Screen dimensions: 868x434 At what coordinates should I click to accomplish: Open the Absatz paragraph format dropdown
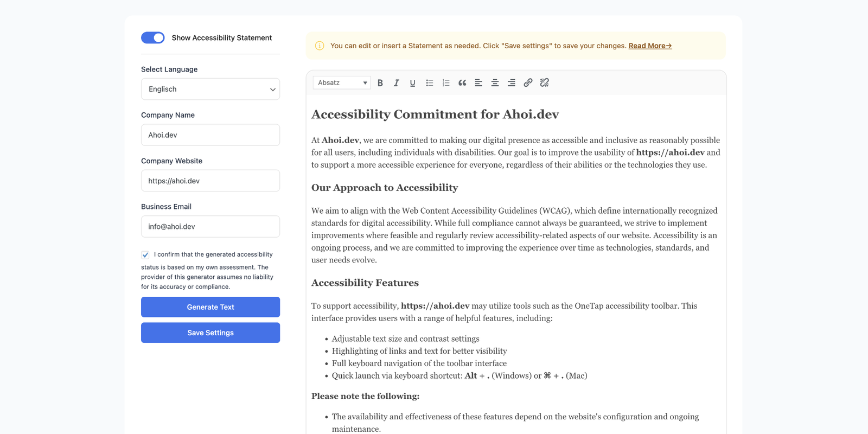click(342, 83)
